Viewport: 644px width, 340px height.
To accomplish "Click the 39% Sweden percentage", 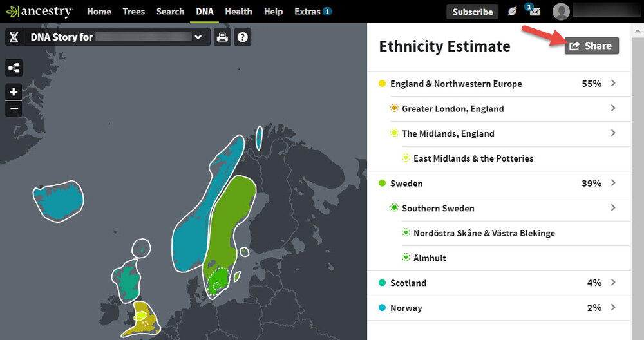I will pos(591,183).
